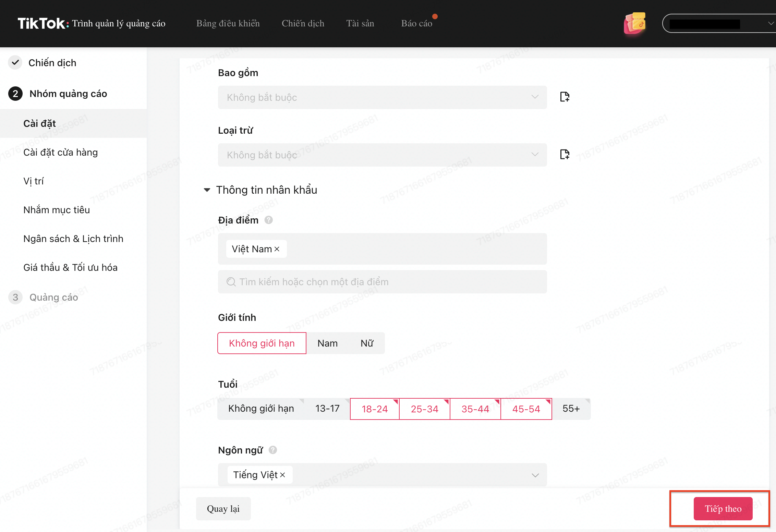776x532 pixels.
Task: Click create audience icon beside Loại trừ
Action: pyautogui.click(x=565, y=154)
